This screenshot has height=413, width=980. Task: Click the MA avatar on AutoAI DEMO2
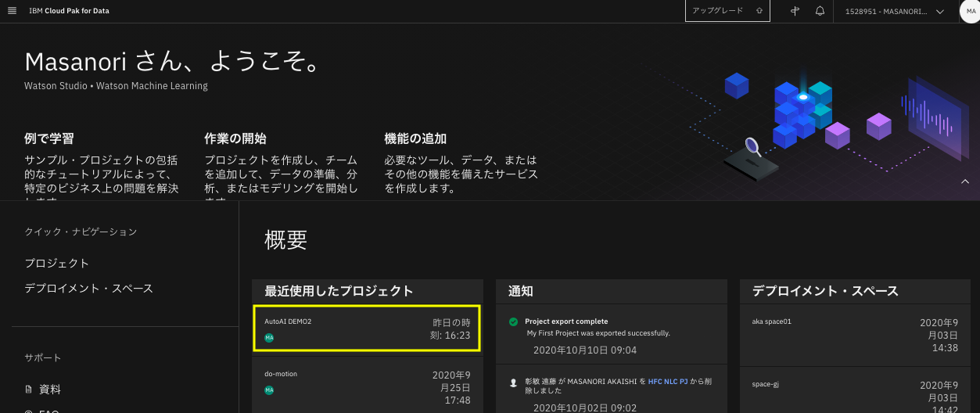[x=269, y=337]
